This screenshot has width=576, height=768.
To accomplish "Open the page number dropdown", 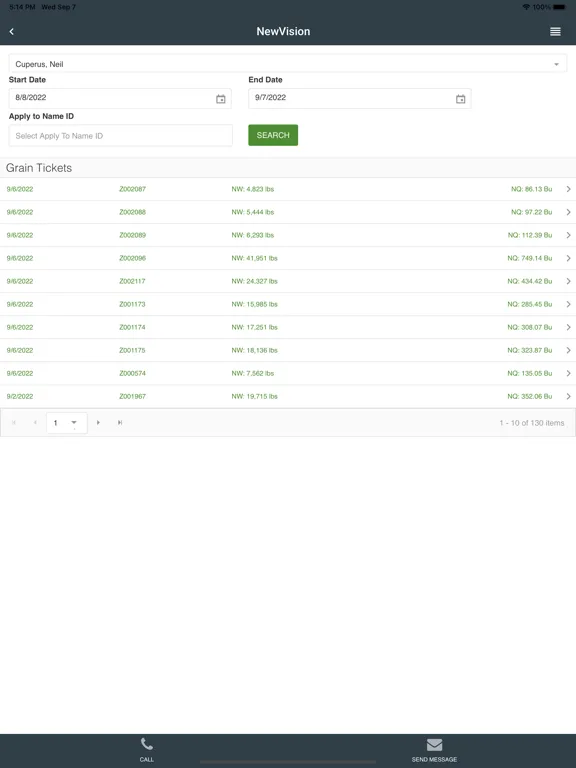I will pos(73,423).
